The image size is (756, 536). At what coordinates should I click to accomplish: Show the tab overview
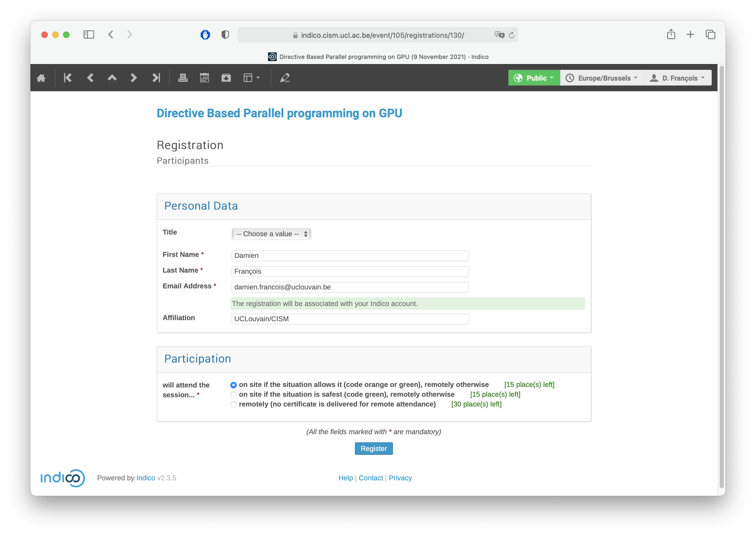coord(710,35)
